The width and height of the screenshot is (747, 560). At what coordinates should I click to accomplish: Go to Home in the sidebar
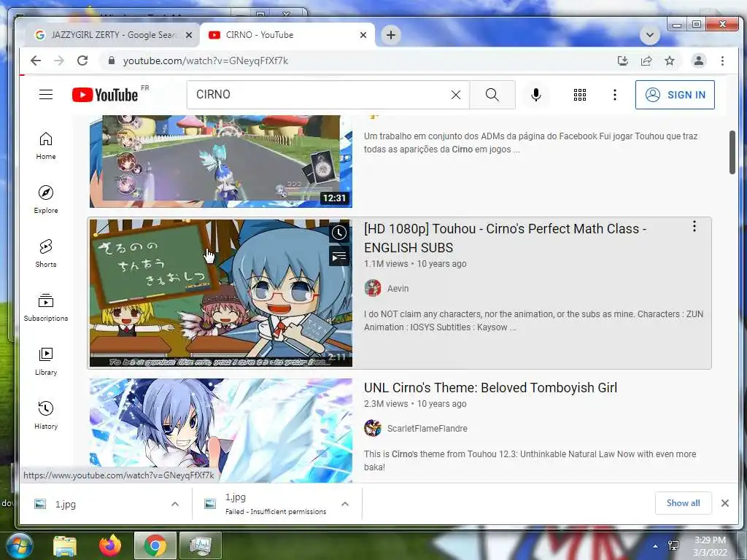coord(46,146)
